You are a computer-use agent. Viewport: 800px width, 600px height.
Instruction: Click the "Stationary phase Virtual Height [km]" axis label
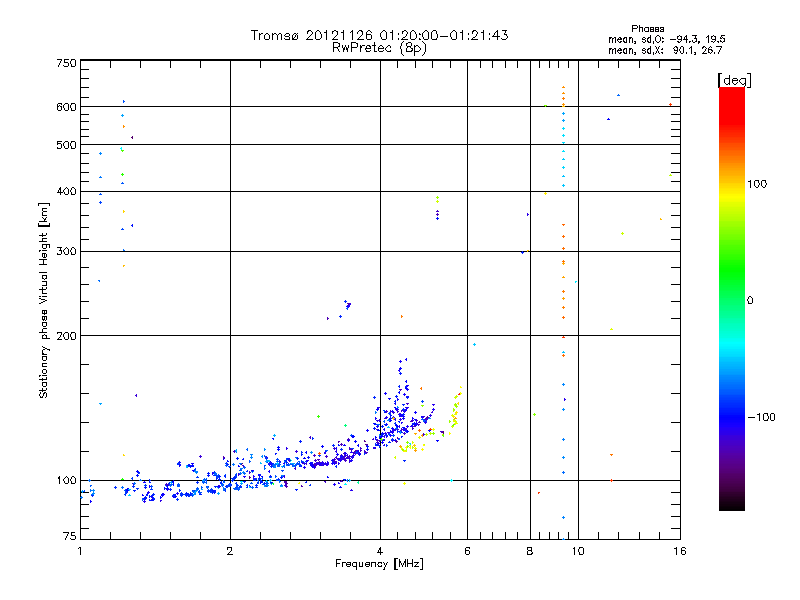(x=44, y=301)
